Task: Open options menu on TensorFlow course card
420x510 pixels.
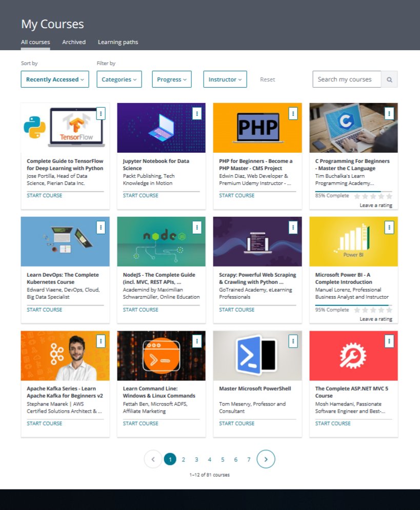Action: pos(101,113)
